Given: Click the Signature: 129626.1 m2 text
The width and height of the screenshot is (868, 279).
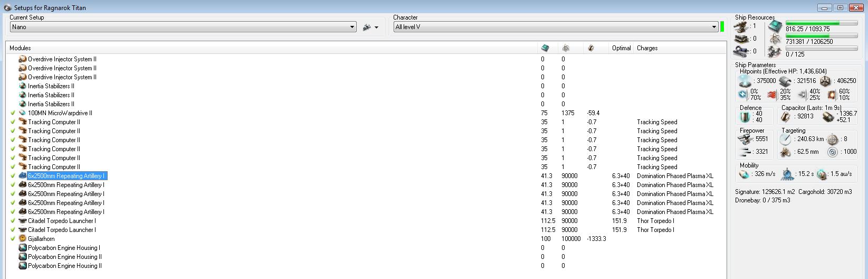Looking at the screenshot, I should tap(765, 192).
